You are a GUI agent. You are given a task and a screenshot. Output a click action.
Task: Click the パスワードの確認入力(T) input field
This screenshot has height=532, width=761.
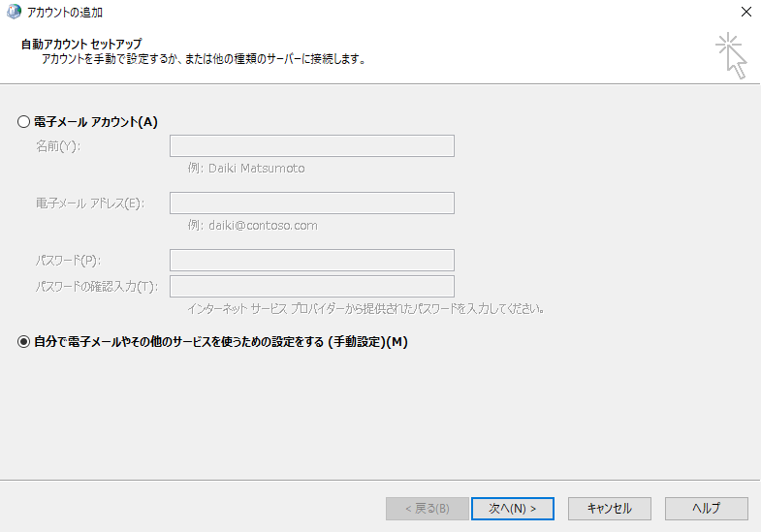point(311,286)
